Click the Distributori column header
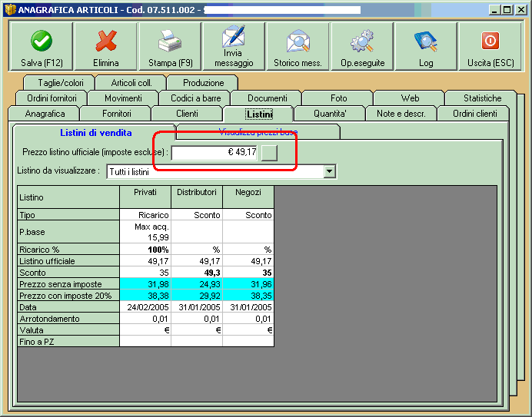The image size is (532, 417). point(197,197)
